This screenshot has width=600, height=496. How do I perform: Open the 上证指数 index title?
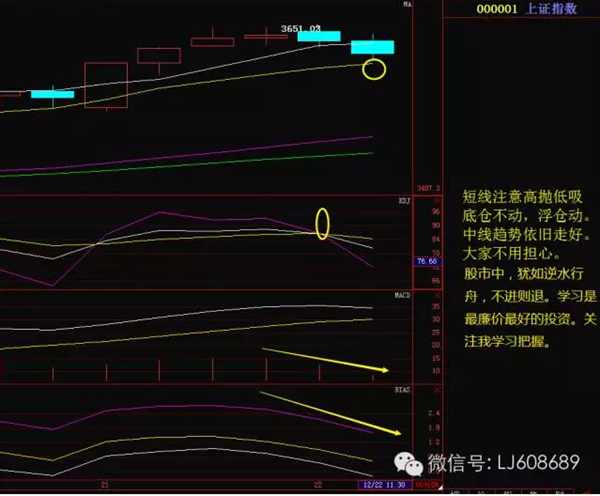pos(551,9)
